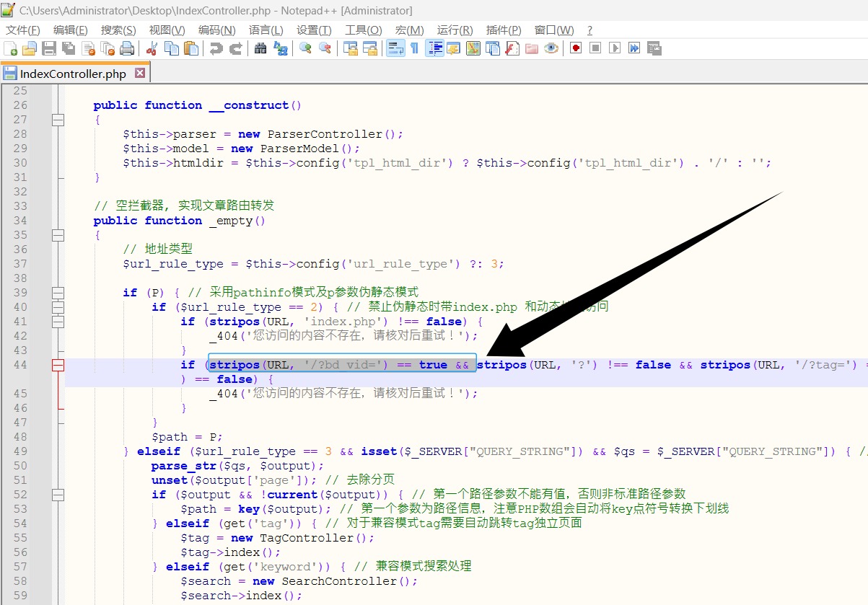Zoom out using magnifier minus icon
Image resolution: width=868 pixels, height=605 pixels.
point(325,48)
